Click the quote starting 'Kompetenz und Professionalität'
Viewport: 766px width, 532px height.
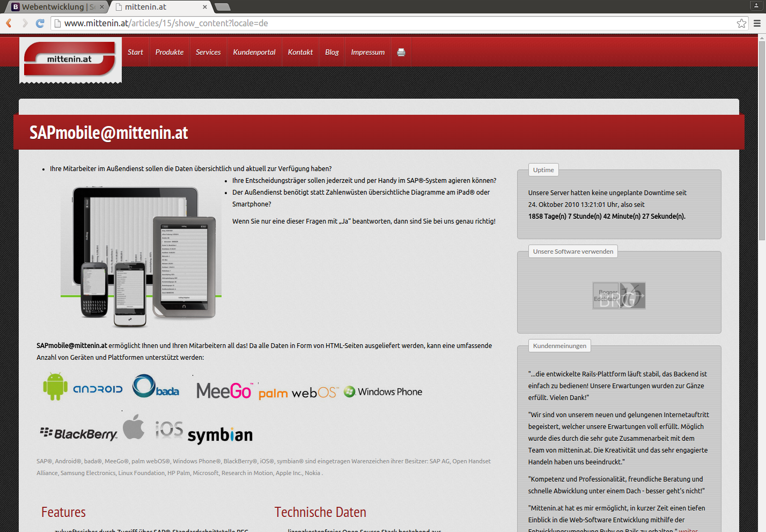tap(616, 485)
